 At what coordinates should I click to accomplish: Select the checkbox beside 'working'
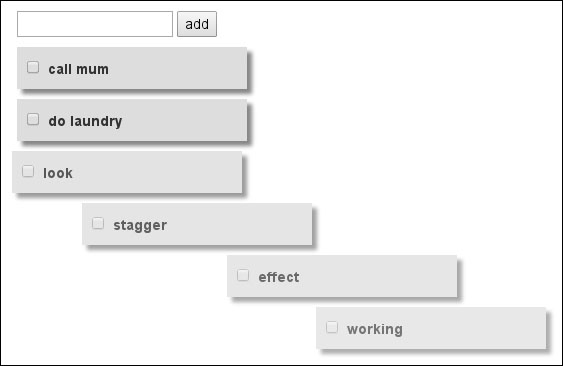point(332,327)
